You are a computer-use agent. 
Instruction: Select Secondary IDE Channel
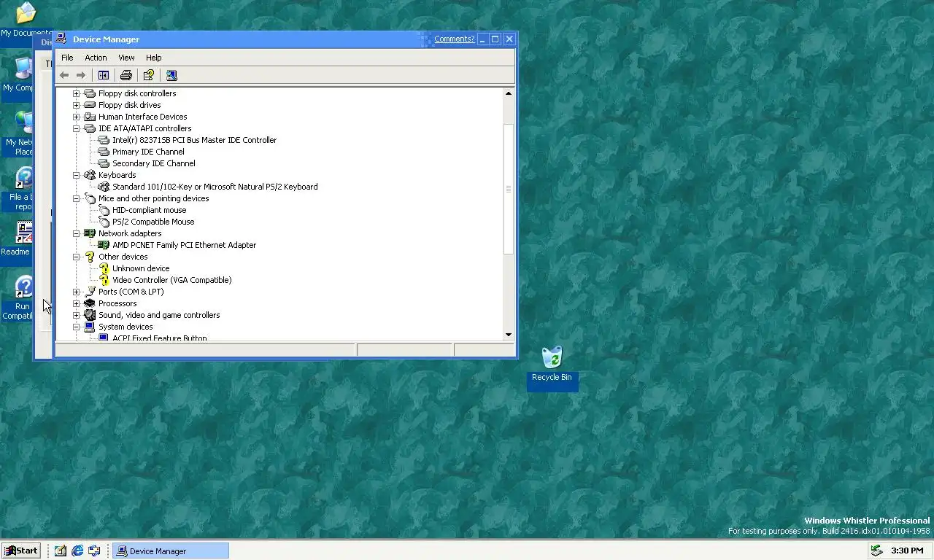pyautogui.click(x=154, y=163)
